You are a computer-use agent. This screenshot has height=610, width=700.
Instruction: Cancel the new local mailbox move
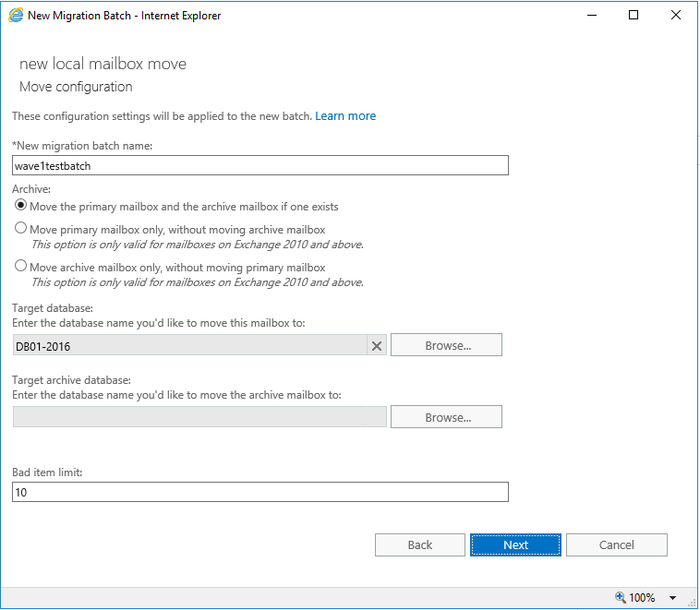pyautogui.click(x=616, y=545)
